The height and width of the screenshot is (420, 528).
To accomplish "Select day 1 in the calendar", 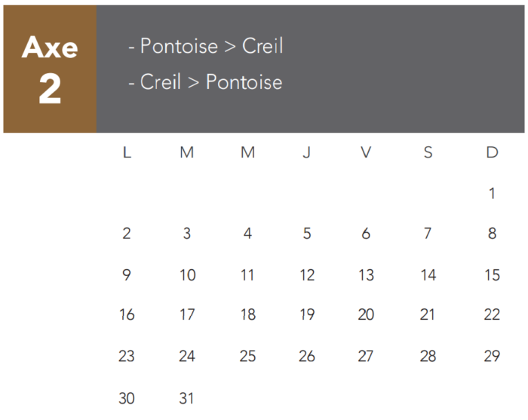I will pos(492,194).
